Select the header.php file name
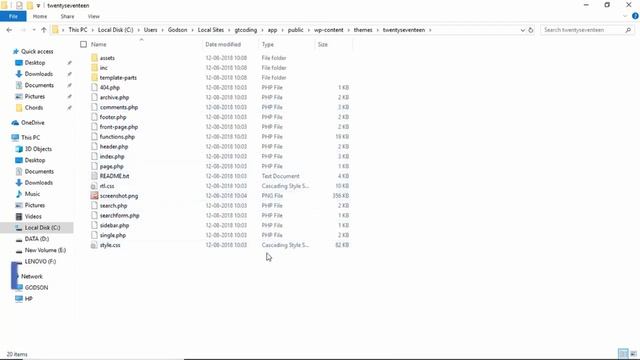Image resolution: width=640 pixels, height=360 pixels. point(114,147)
